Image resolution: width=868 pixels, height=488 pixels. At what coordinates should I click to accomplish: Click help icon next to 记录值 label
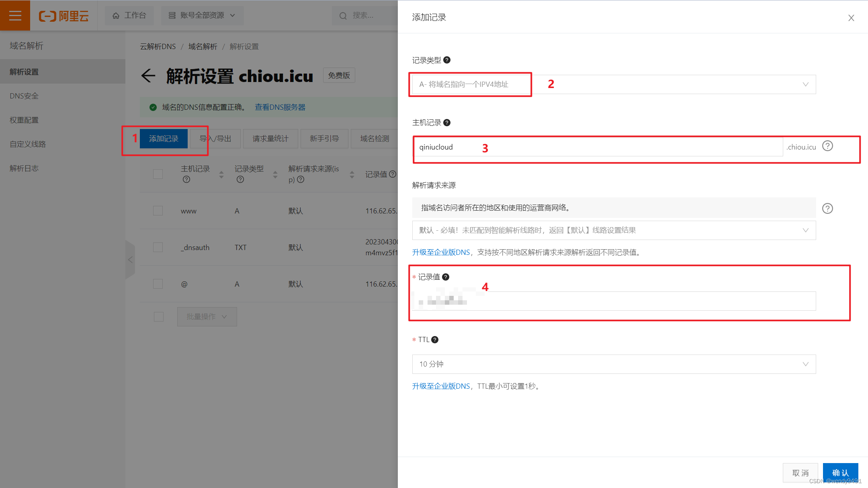point(446,277)
